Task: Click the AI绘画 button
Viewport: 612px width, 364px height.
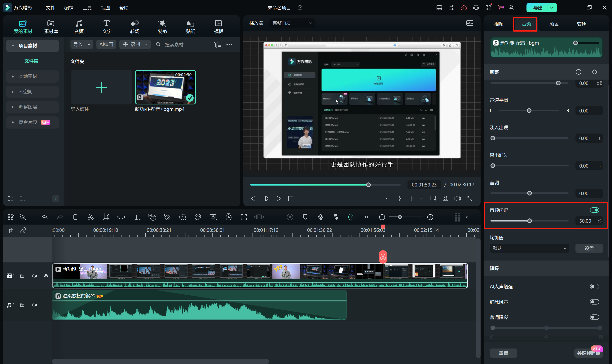Action: 106,44
